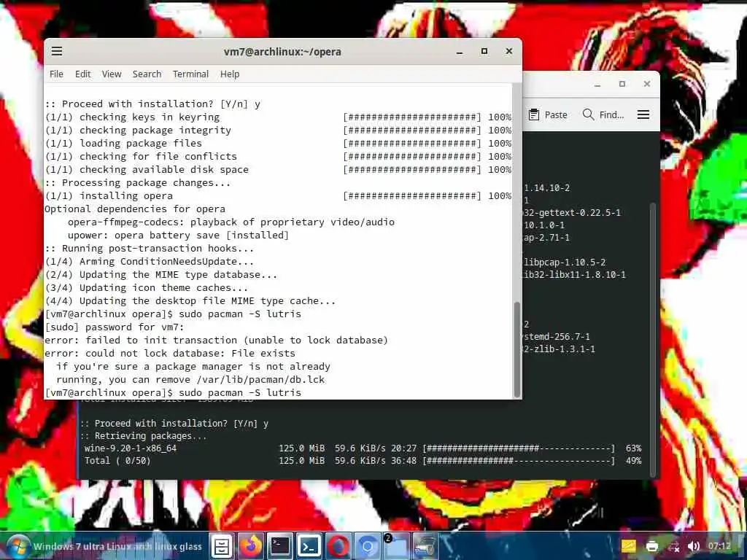Open the Edit menu
Screen dimensions: 747x560
82,74
